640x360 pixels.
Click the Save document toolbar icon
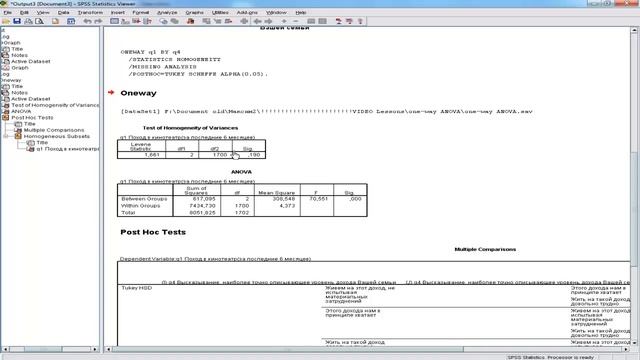pos(17,21)
